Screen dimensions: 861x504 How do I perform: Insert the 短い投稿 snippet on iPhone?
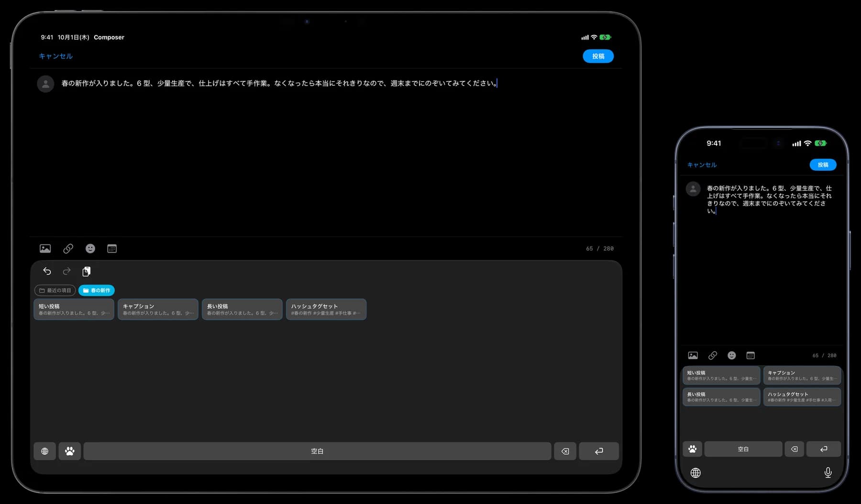click(721, 375)
